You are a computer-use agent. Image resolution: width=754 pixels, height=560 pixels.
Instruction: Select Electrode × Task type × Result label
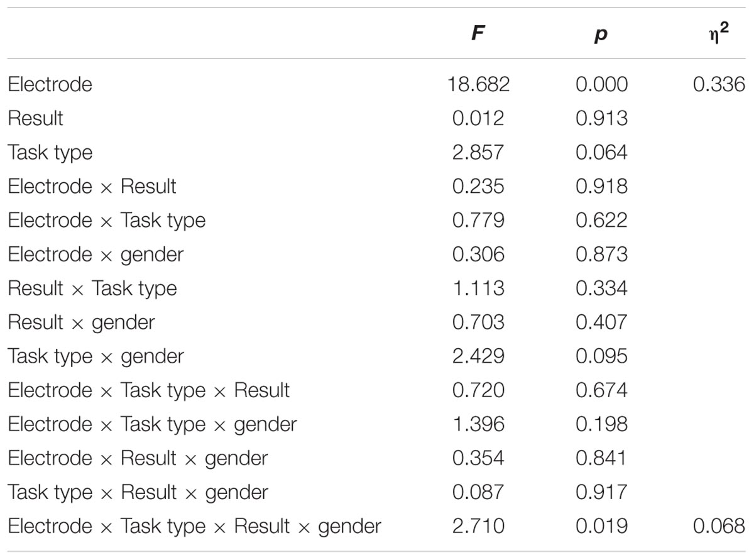point(149,390)
